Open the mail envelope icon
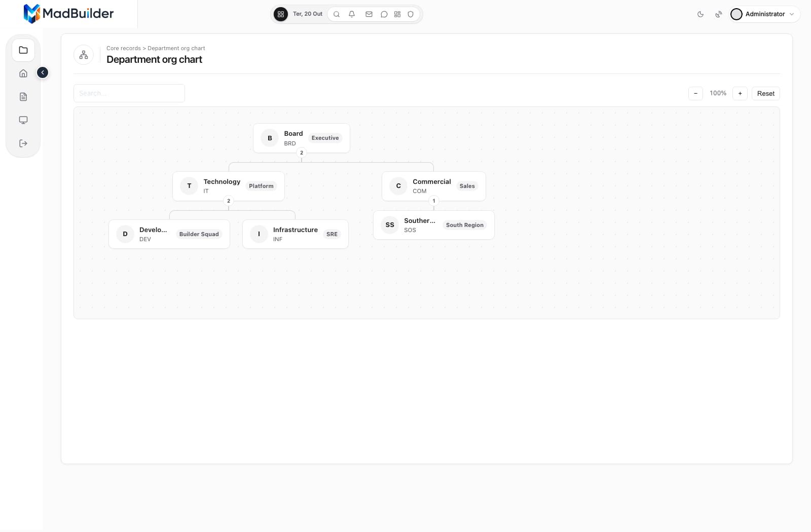Viewport: 811px width, 532px height. 369,14
